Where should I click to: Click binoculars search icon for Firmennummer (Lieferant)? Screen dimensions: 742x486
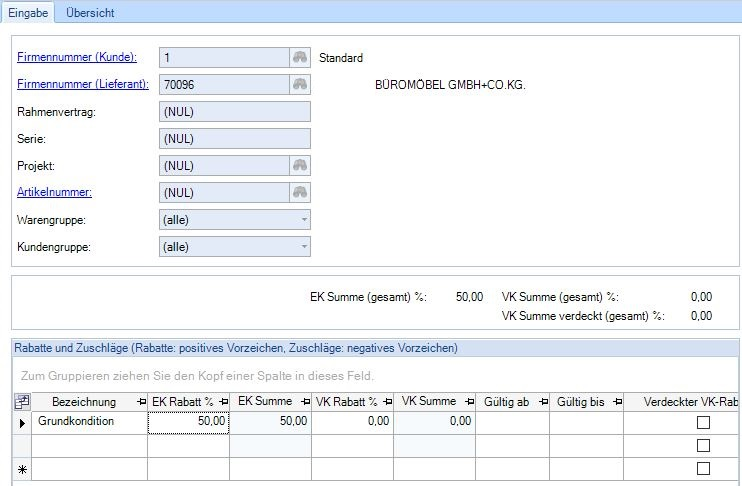point(299,85)
